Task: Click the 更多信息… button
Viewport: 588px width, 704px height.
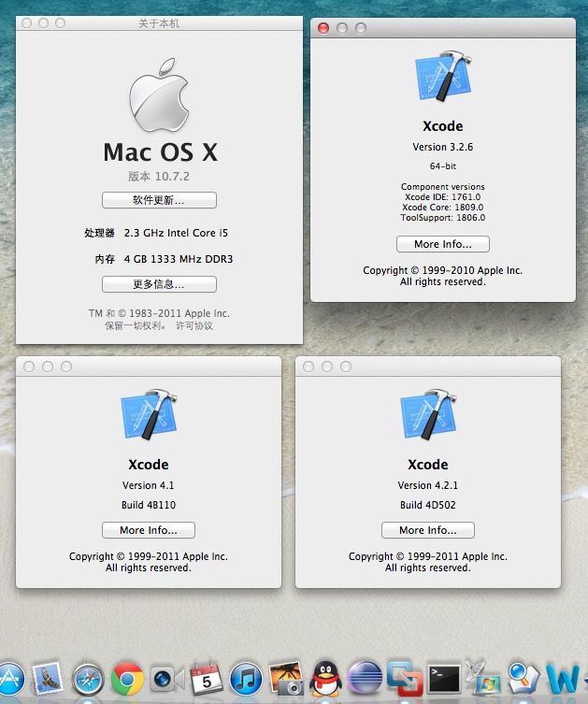Action: pos(159,284)
